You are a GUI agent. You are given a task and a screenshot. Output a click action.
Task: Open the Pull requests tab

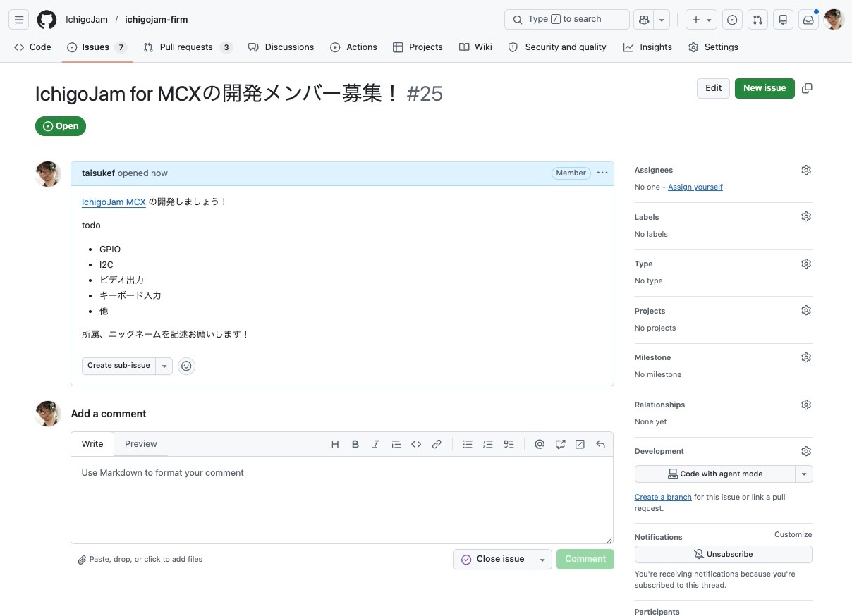click(186, 47)
